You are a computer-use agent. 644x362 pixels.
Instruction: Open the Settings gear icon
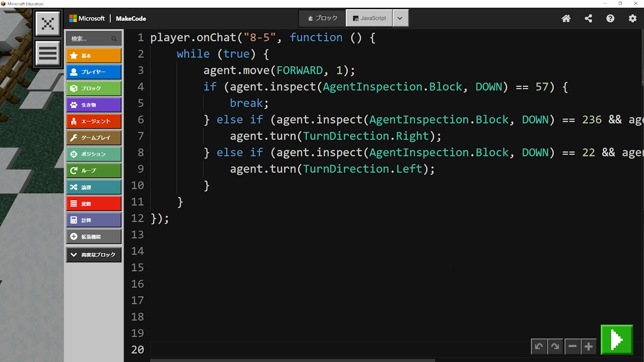coord(632,19)
